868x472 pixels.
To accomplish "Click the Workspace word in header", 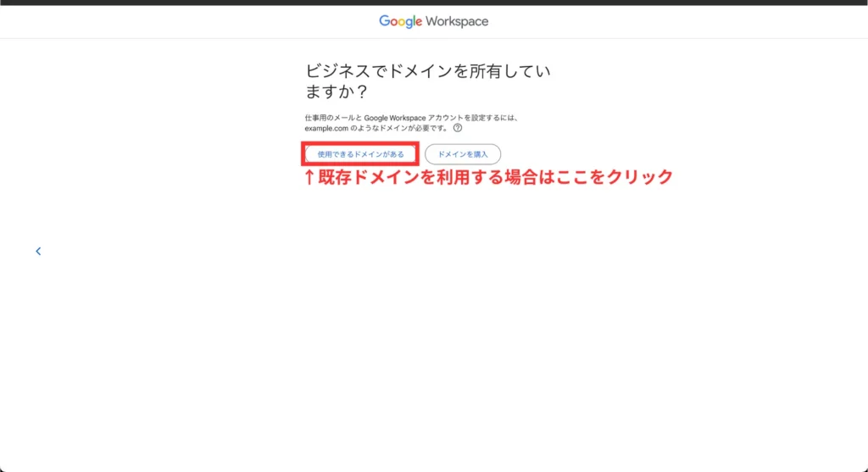I will tap(457, 21).
